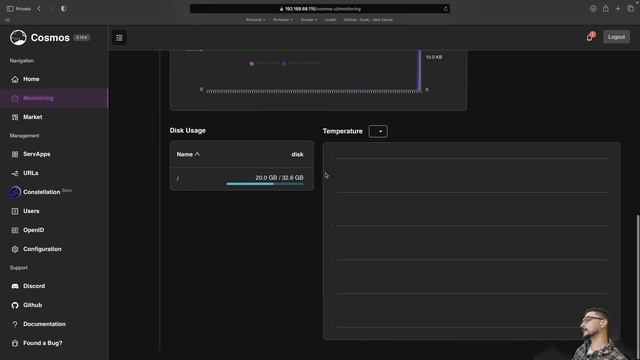Screen dimensions: 640x360
Task: Click the browser address bar
Action: [x=320, y=9]
